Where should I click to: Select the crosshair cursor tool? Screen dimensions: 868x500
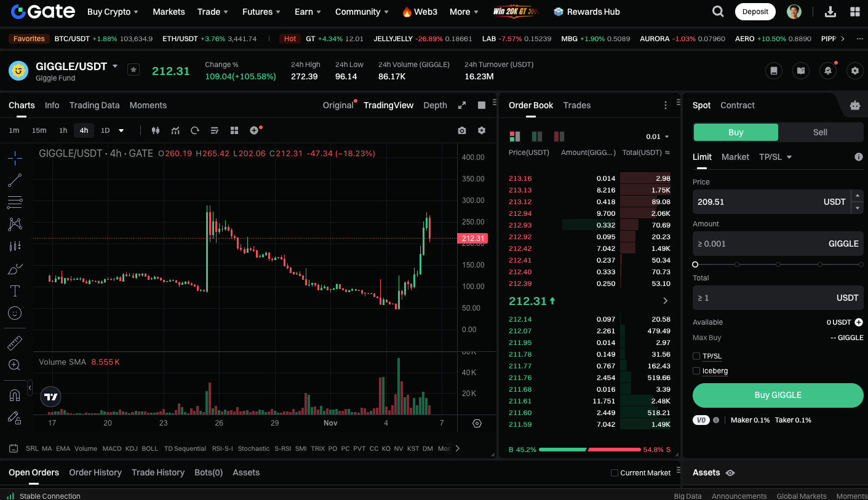[x=15, y=158]
